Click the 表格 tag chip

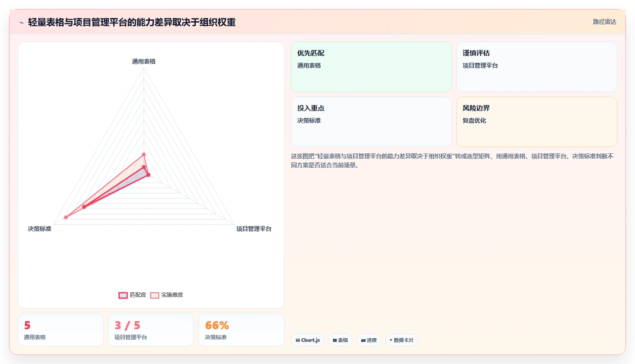[x=340, y=340]
